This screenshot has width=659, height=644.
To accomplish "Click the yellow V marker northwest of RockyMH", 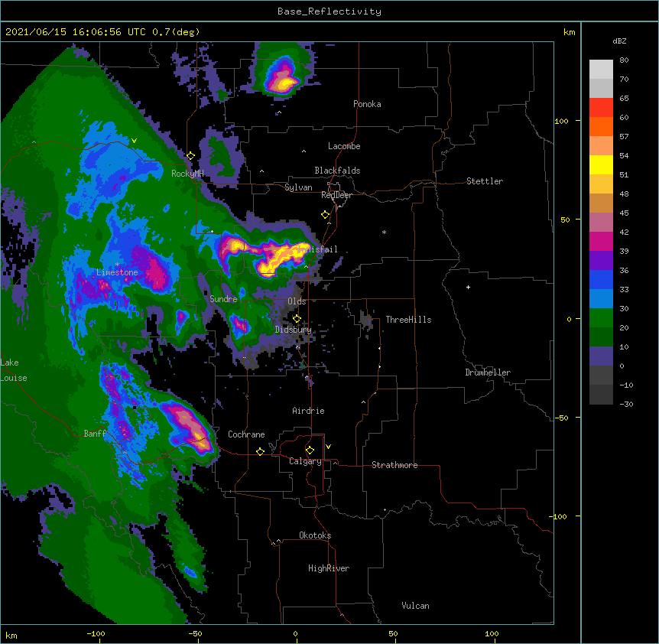I will point(134,141).
